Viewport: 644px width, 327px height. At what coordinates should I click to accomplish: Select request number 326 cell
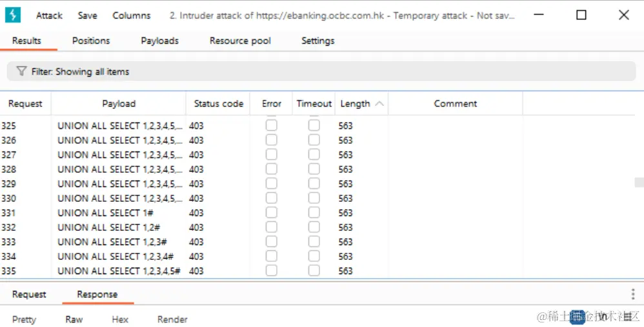point(8,141)
